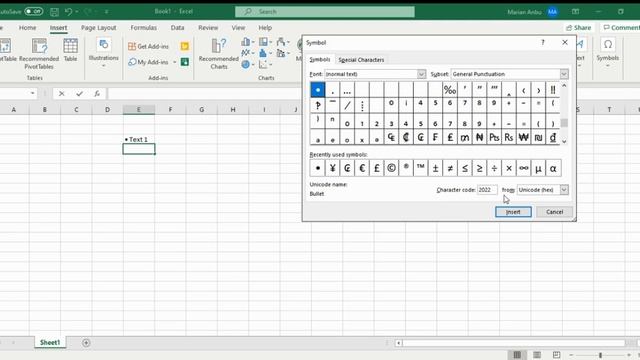
Task: Select the division ÷ recent symbol
Action: click(x=494, y=168)
